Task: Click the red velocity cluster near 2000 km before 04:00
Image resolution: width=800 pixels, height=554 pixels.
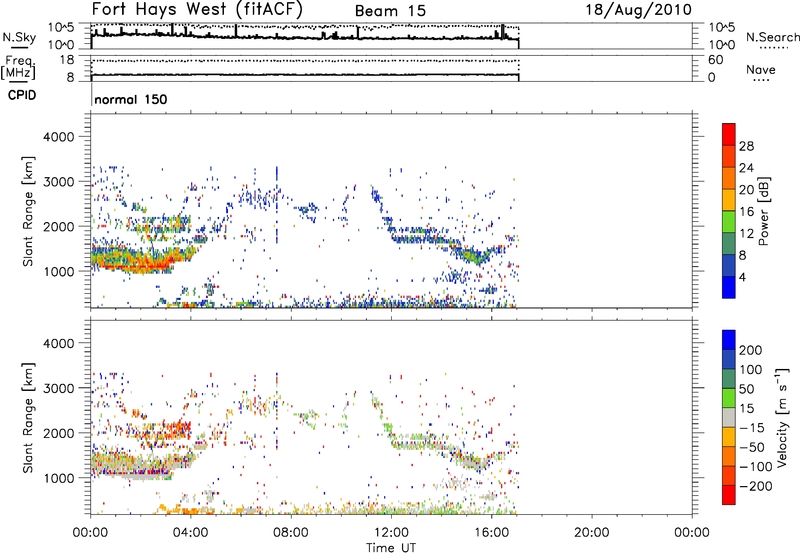Action: (x=176, y=429)
